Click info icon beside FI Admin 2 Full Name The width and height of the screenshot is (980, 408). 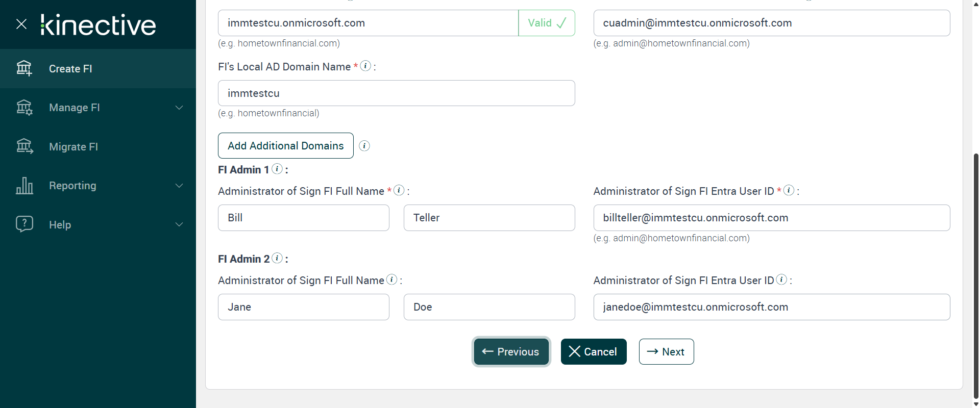391,279
